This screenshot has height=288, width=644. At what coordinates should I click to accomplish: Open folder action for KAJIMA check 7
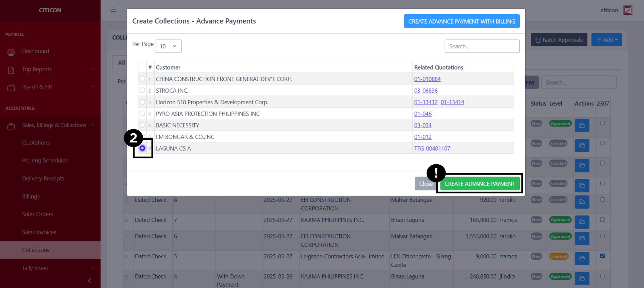[582, 222]
